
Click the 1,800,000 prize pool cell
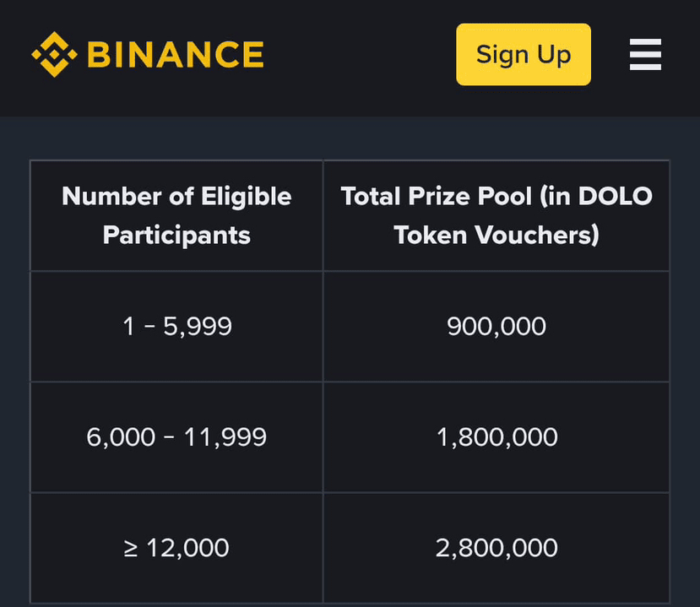coord(497,437)
